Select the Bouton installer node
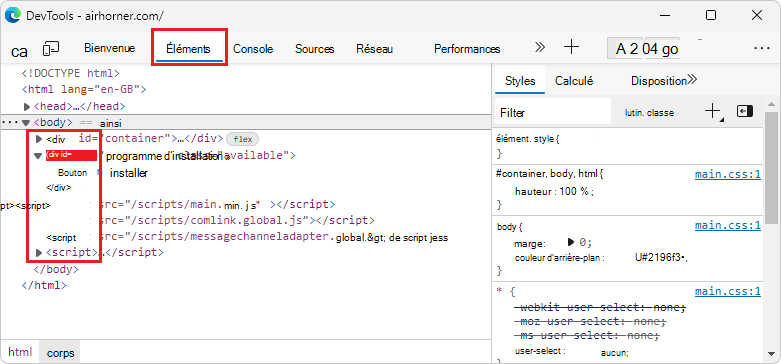The image size is (781, 364). coord(103,173)
